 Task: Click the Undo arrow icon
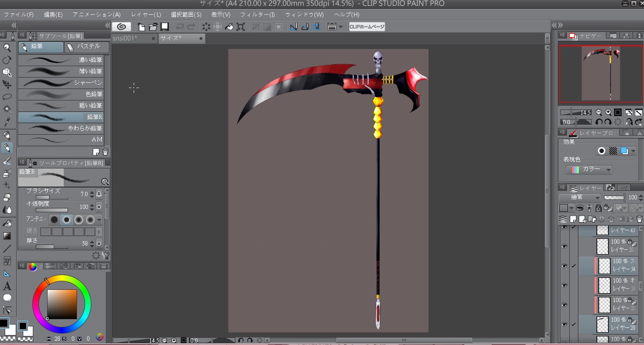coord(180,27)
